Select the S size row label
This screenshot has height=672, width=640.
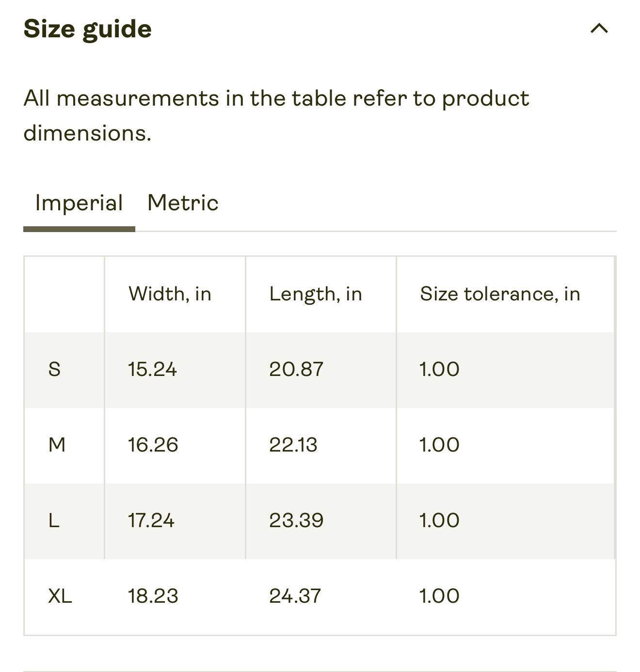pos(54,370)
